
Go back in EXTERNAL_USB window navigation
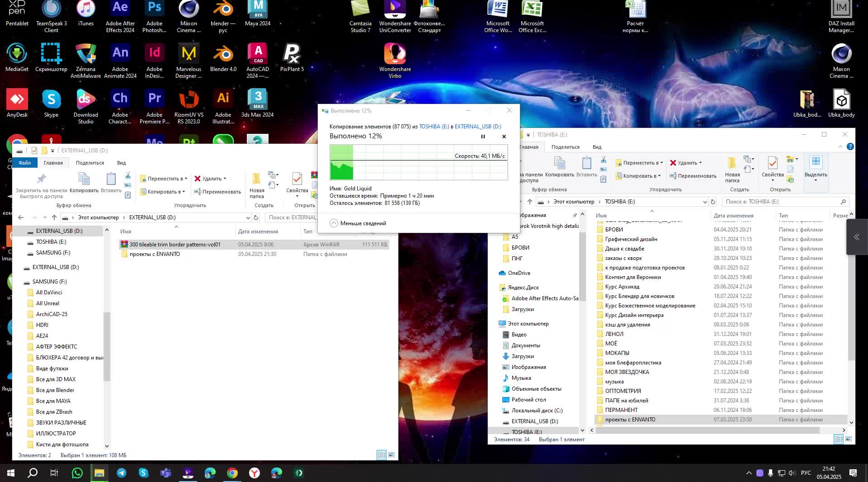(x=21, y=217)
